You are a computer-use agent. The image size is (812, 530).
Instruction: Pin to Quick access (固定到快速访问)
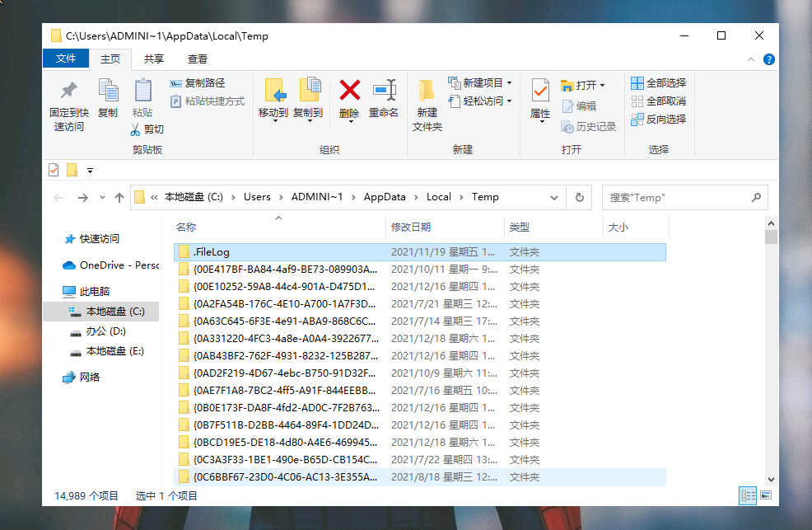click(x=69, y=106)
